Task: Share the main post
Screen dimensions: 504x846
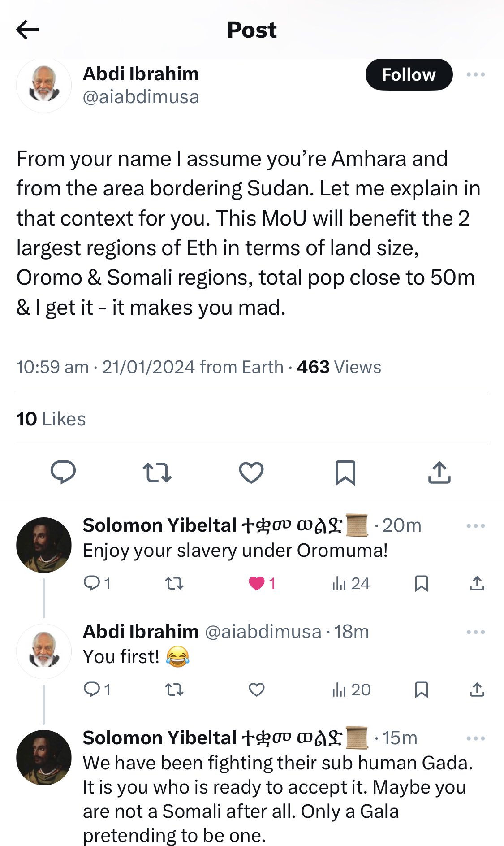Action: 439,473
